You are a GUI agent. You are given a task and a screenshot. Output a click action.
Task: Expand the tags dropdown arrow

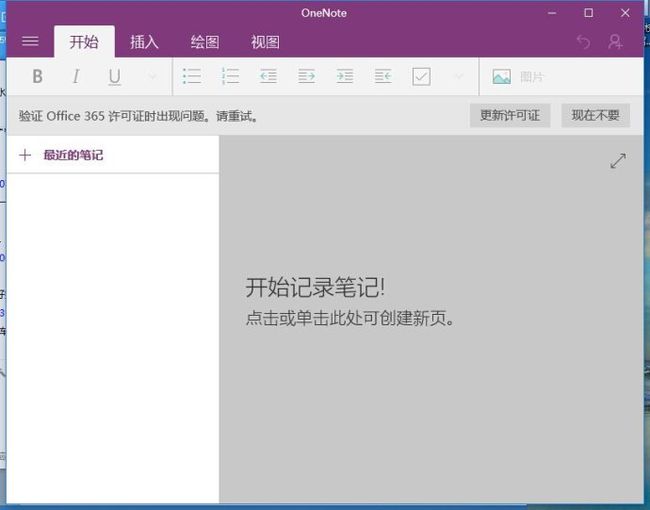[458, 76]
